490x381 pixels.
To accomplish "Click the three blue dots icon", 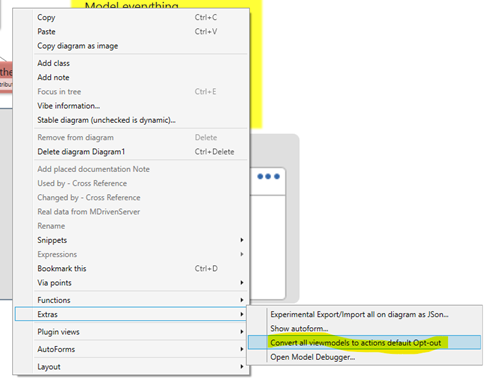I will tap(268, 176).
